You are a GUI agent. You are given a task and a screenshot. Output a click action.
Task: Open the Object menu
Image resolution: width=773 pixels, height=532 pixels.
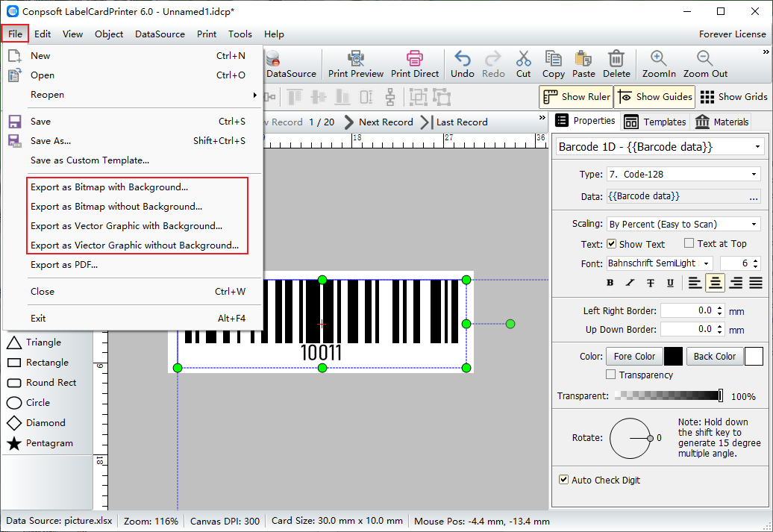pyautogui.click(x=109, y=34)
